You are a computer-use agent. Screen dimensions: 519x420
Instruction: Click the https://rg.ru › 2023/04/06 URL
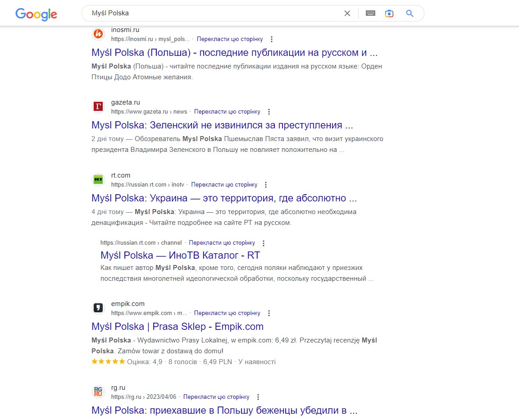coord(144,397)
